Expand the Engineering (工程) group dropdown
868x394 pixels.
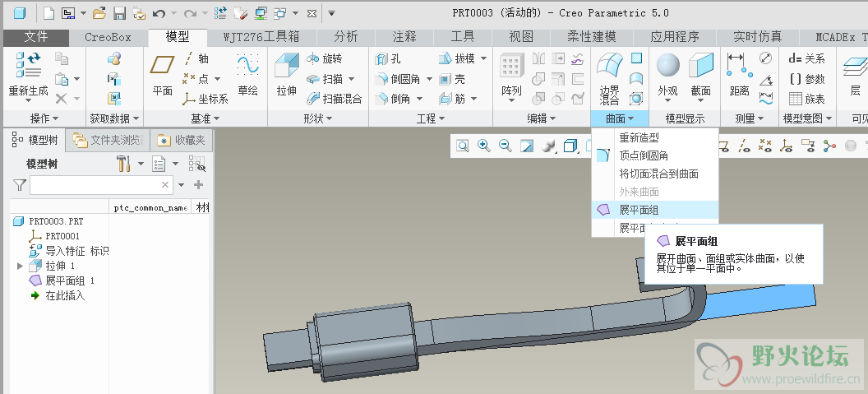tap(431, 118)
